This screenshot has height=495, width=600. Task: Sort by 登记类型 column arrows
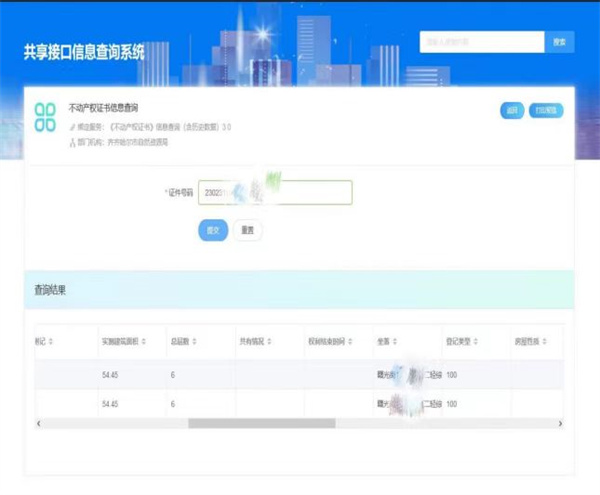pyautogui.click(x=476, y=342)
